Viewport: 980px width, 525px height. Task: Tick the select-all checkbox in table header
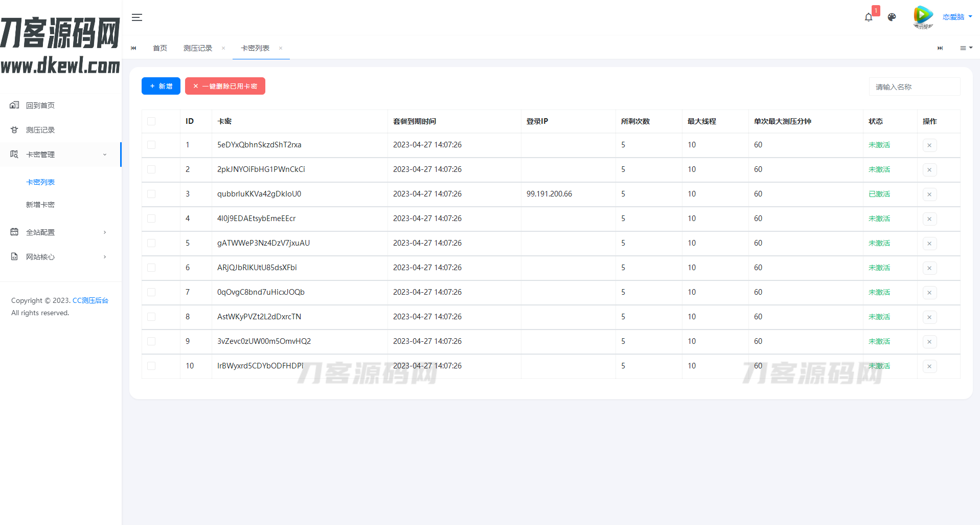[x=151, y=121]
